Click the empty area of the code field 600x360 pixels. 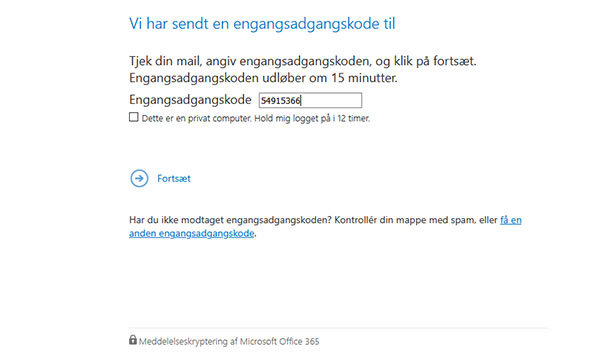coord(331,100)
